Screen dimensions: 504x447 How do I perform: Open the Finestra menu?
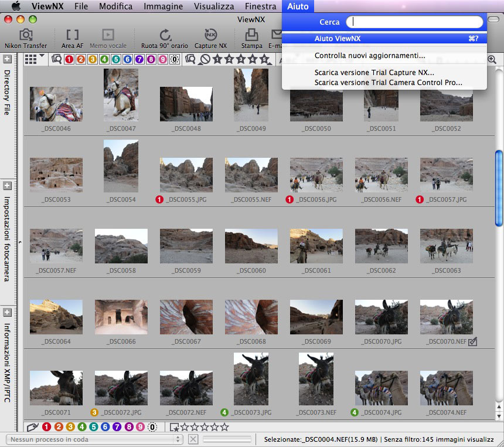[x=260, y=6]
